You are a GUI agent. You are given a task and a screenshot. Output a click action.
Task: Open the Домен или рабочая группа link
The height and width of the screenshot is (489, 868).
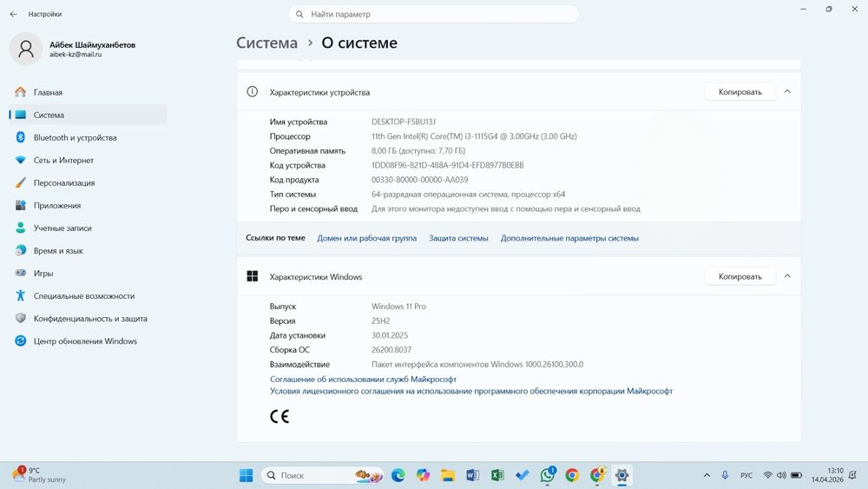(366, 238)
